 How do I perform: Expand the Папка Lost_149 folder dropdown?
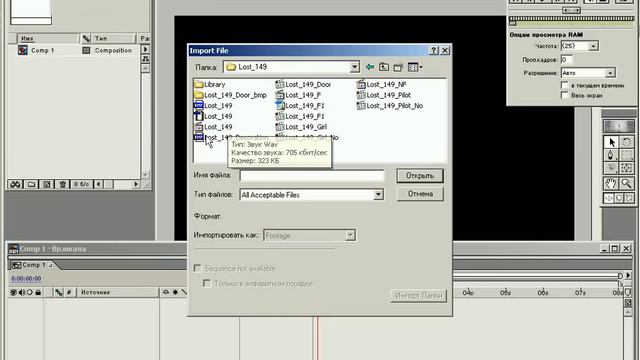point(354,67)
